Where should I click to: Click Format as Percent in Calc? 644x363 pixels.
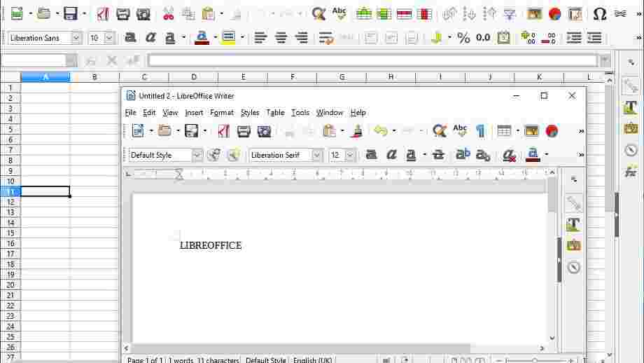463,38
